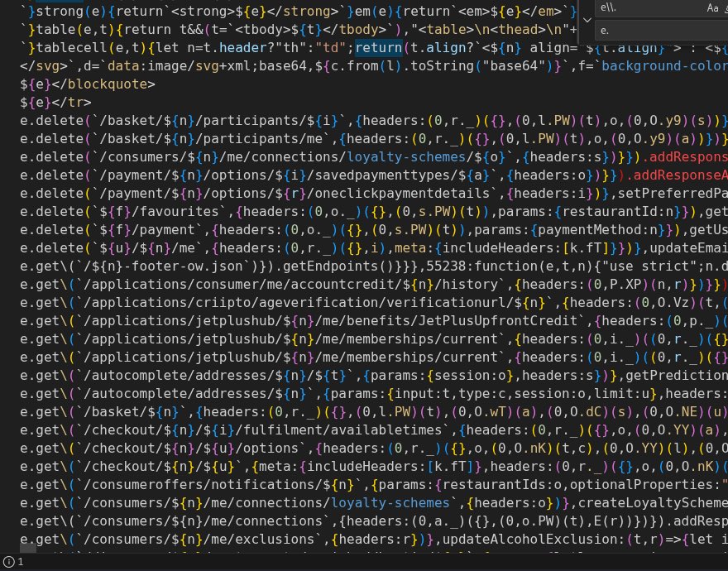Click 'participants/me' in the basket delete line

(x=263, y=138)
